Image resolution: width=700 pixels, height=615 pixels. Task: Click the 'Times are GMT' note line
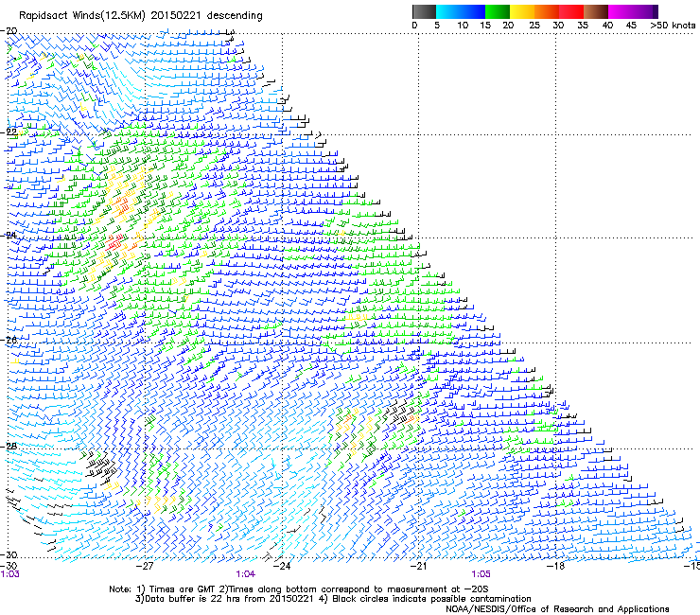[x=299, y=589]
